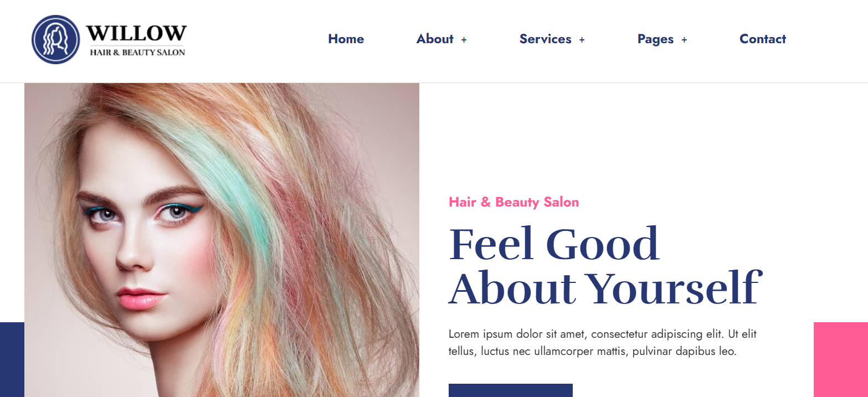Click the Feel Good heading line
This screenshot has height=397, width=868.
pyautogui.click(x=554, y=244)
